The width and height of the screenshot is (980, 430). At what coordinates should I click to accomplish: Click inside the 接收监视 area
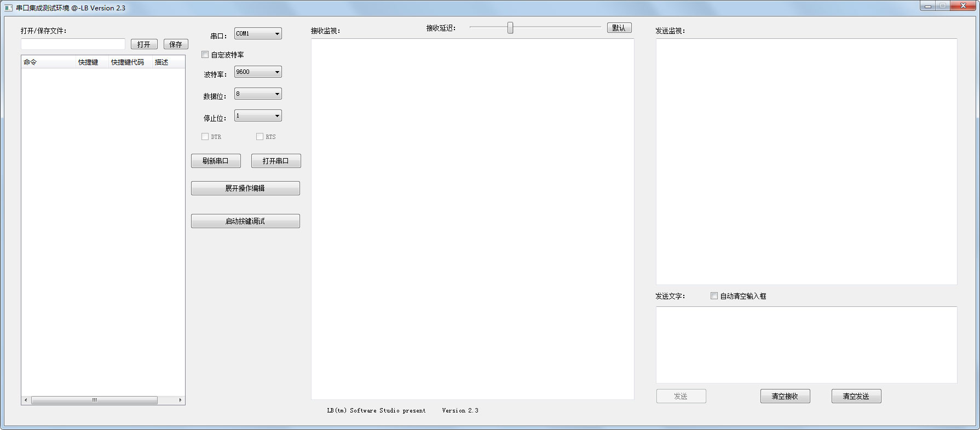[x=472, y=219]
